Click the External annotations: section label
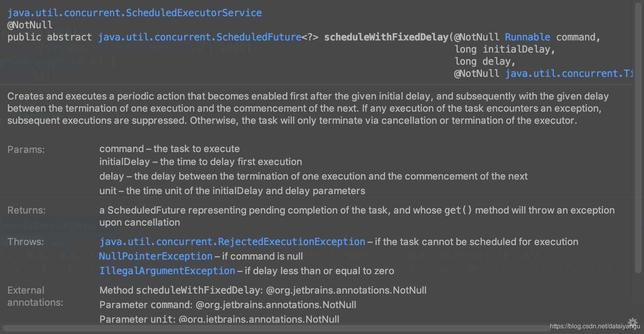The width and height of the screenshot is (644, 334). [x=35, y=296]
